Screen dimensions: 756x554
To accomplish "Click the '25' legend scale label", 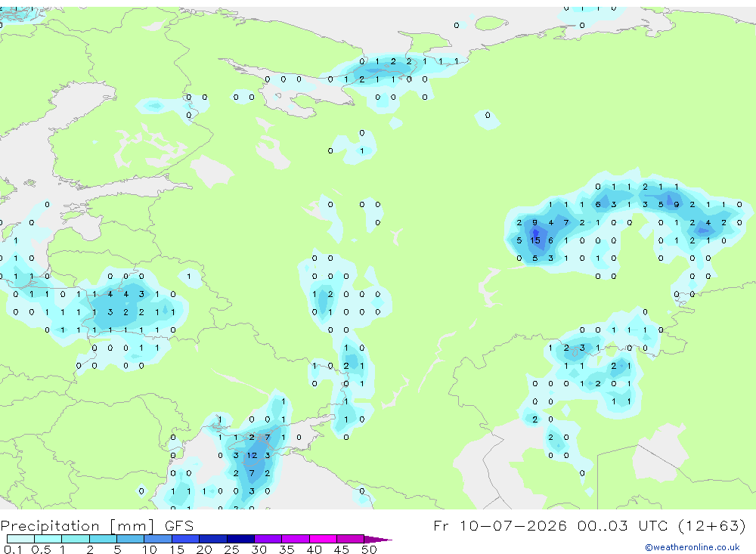I will [x=231, y=549].
